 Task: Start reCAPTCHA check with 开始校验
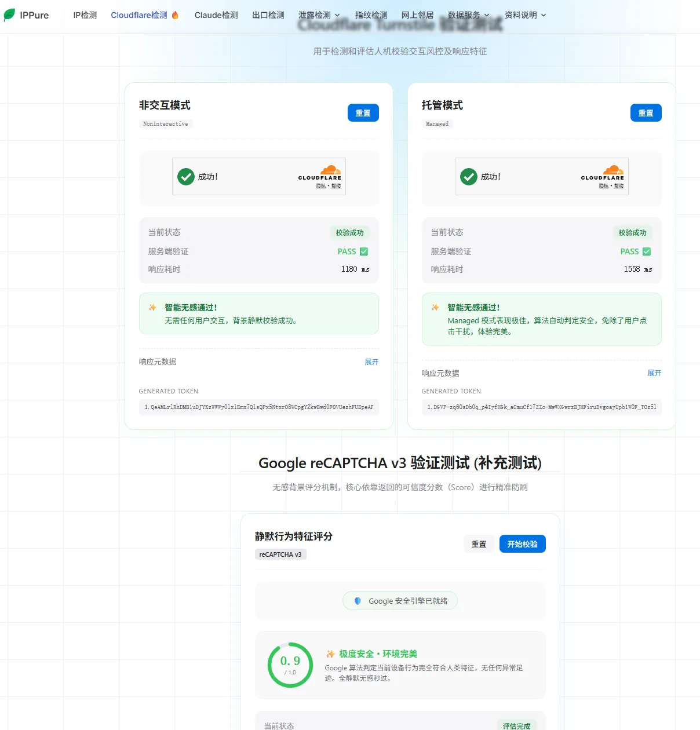coord(523,544)
